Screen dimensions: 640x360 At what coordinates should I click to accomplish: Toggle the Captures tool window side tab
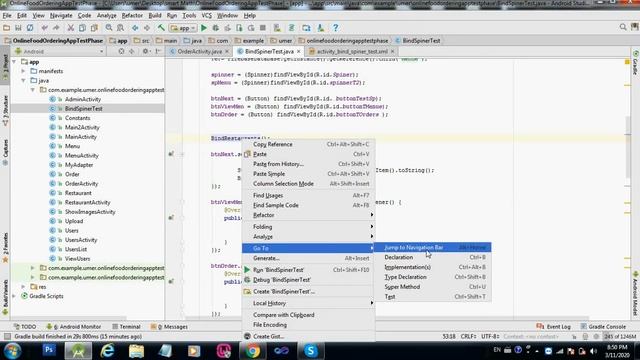pos(5,153)
